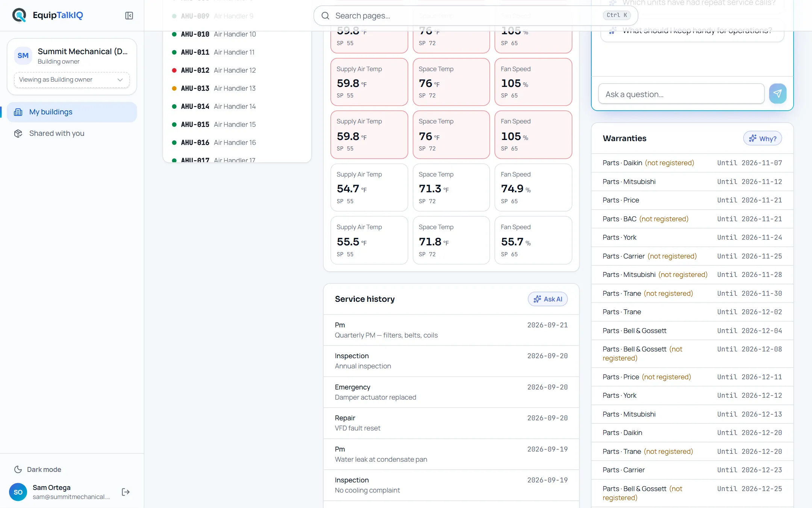Click Mitsubishi warranty until 2026-11-28
Viewport: 812px width, 508px height.
[x=692, y=275]
